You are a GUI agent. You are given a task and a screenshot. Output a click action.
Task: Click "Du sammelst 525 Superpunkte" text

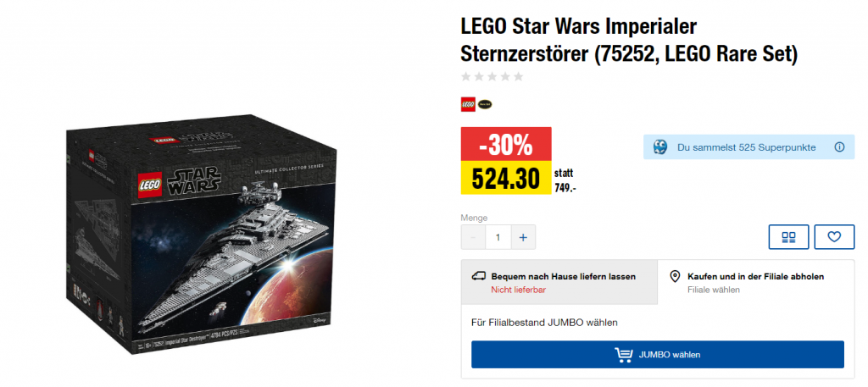pos(746,147)
